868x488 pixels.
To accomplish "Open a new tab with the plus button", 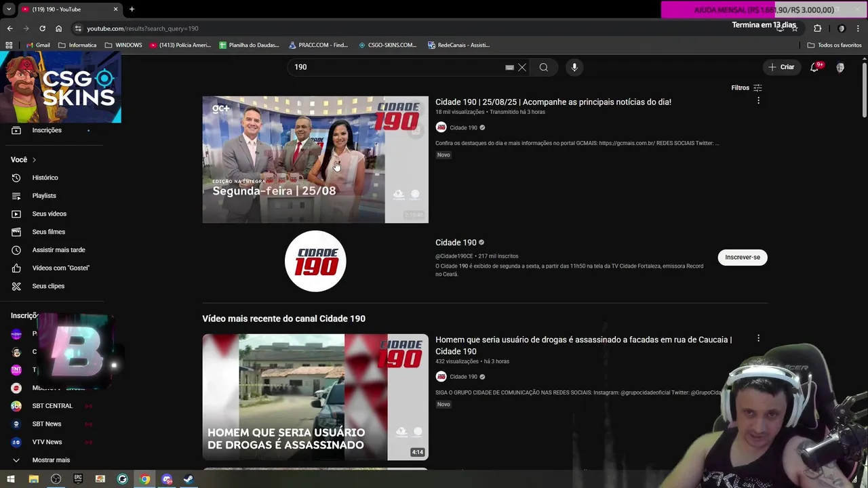I will point(132,9).
